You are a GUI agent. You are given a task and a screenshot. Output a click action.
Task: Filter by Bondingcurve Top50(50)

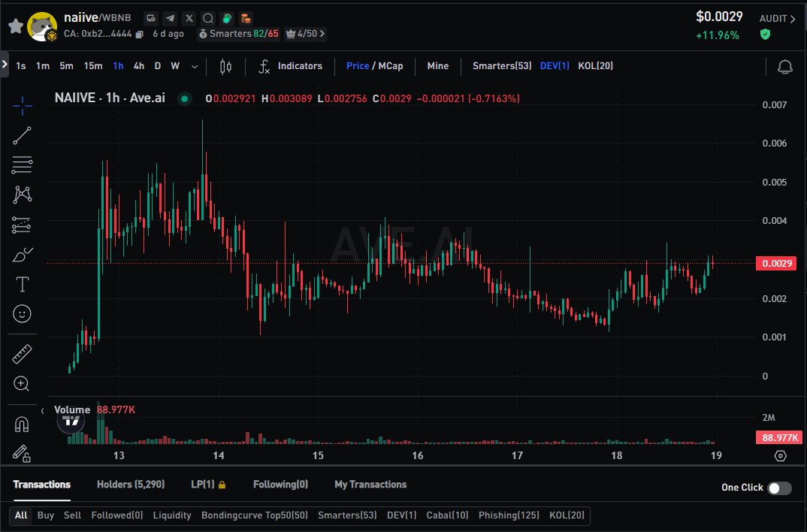[255, 515]
